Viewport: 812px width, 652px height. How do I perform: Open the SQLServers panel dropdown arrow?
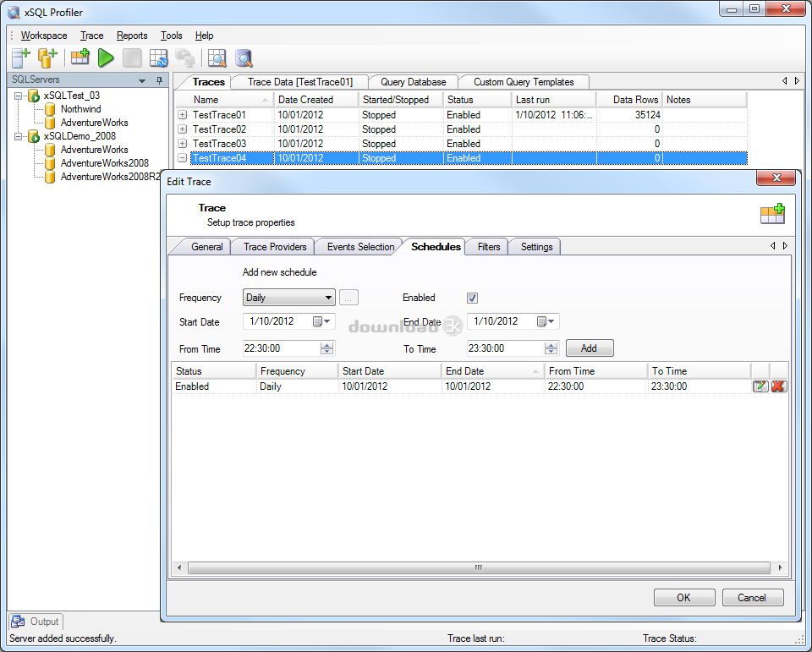pyautogui.click(x=142, y=81)
